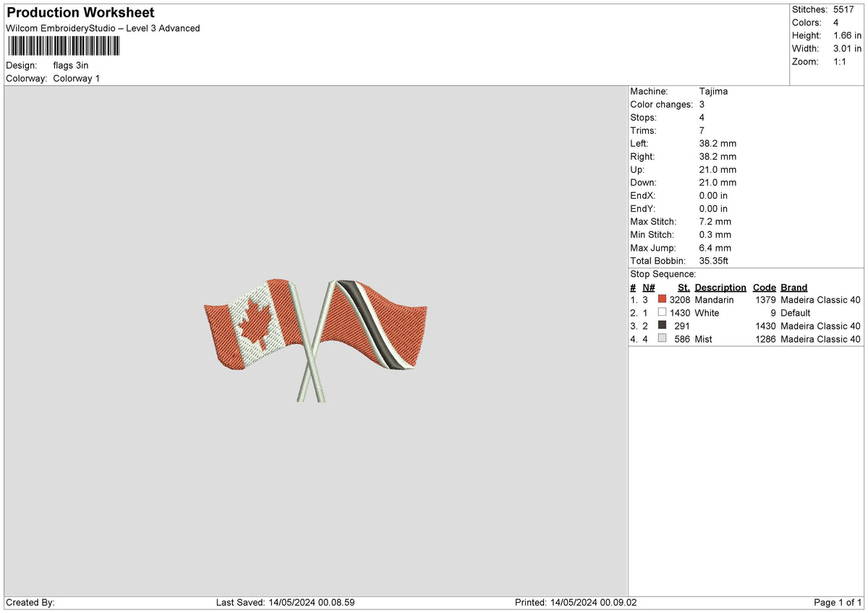Click the Max Jump value 6.4 mm
The height and width of the screenshot is (613, 868).
point(715,247)
